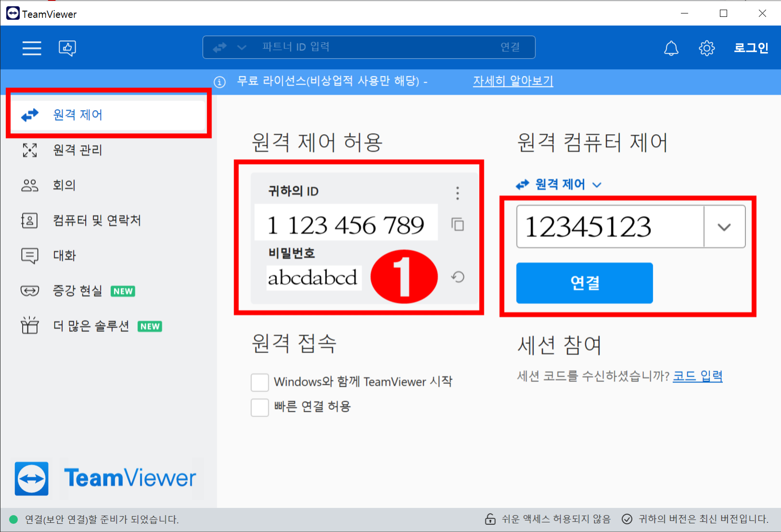Open the 코드 입력 link
Image resolution: width=781 pixels, height=532 pixels.
pos(697,376)
